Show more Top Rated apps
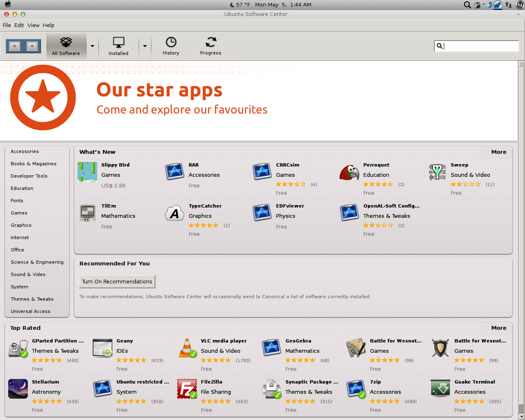The image size is (525, 420). tap(499, 328)
